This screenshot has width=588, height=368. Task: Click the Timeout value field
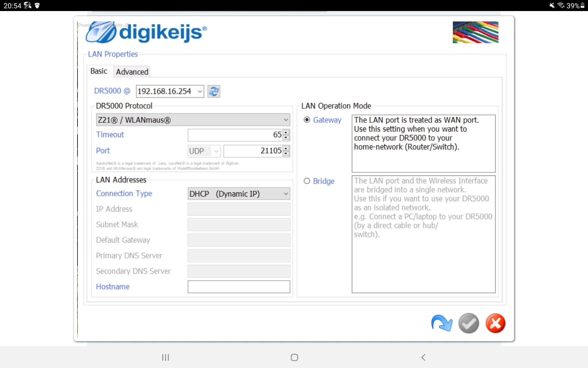pos(235,135)
